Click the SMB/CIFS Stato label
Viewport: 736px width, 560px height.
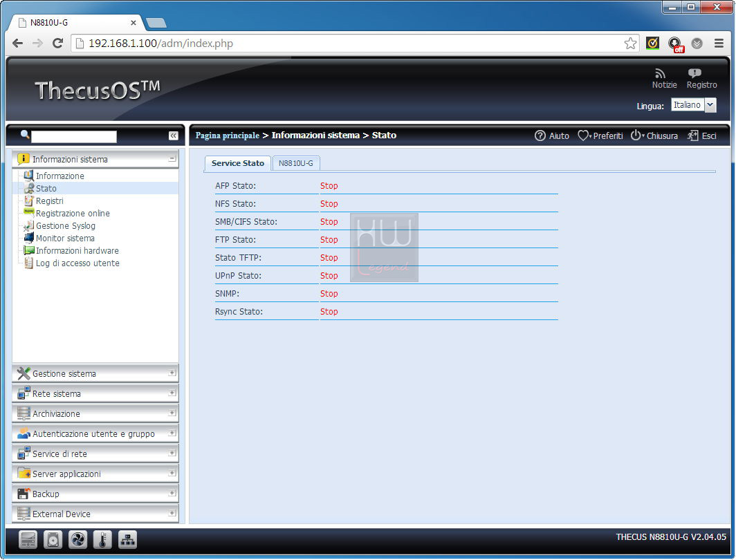tap(246, 222)
